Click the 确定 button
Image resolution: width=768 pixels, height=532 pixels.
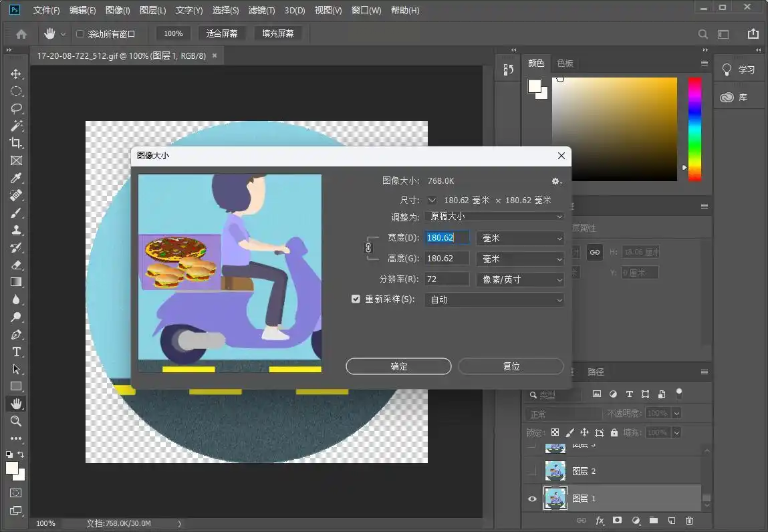(398, 366)
